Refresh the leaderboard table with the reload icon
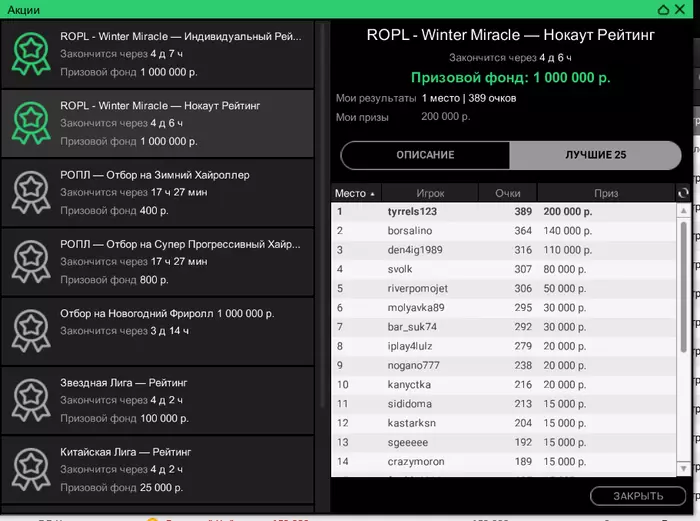This screenshot has height=521, width=700. (683, 193)
